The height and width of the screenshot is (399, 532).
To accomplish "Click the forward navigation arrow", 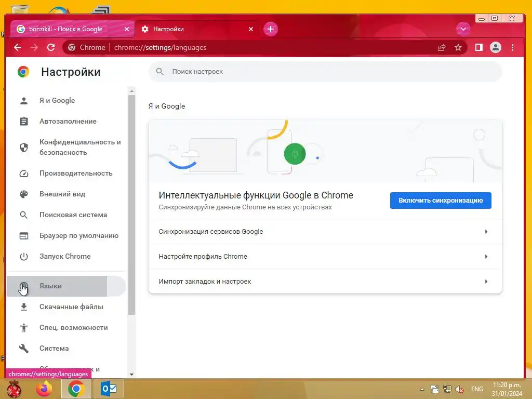I will [34, 47].
